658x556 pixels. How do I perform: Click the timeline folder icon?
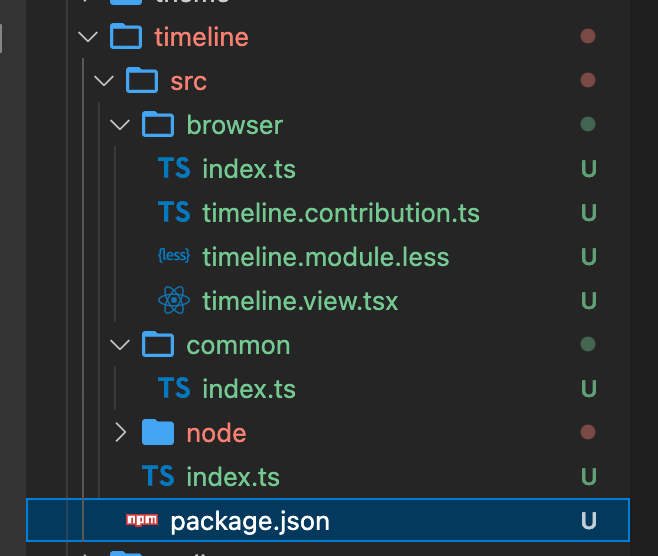coord(126,36)
